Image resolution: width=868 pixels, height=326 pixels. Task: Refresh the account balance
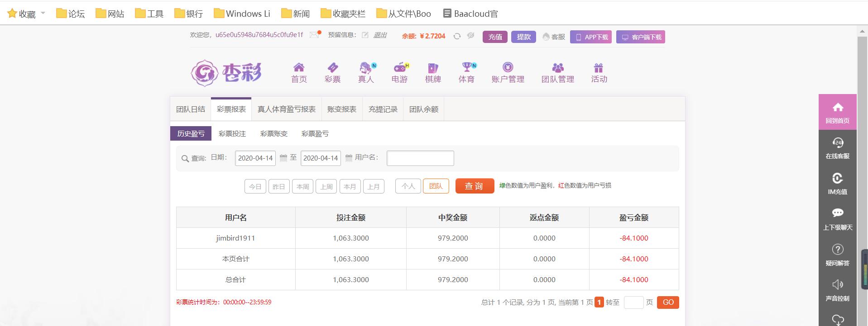pos(457,36)
